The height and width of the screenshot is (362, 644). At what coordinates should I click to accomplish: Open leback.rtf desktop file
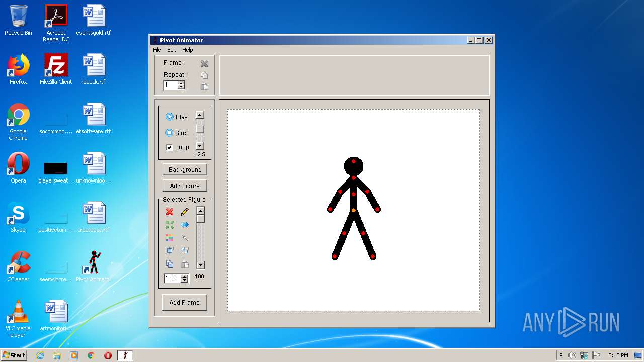(94, 69)
